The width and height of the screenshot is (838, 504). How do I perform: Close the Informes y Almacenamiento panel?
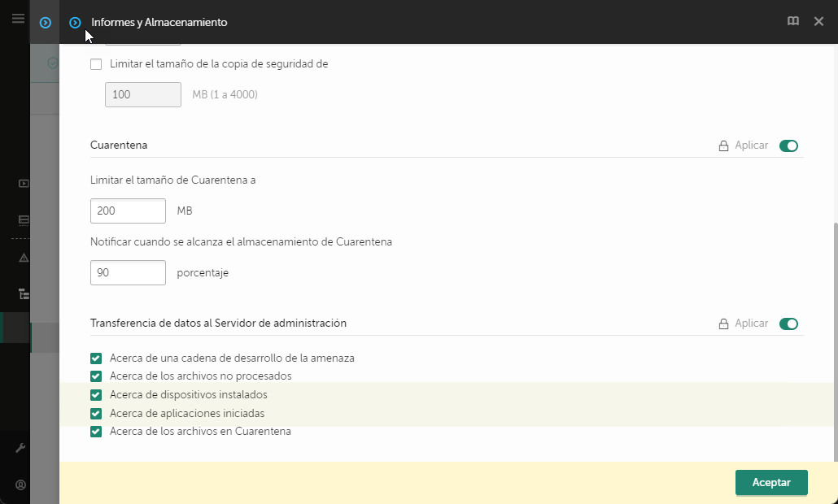pyautogui.click(x=819, y=22)
